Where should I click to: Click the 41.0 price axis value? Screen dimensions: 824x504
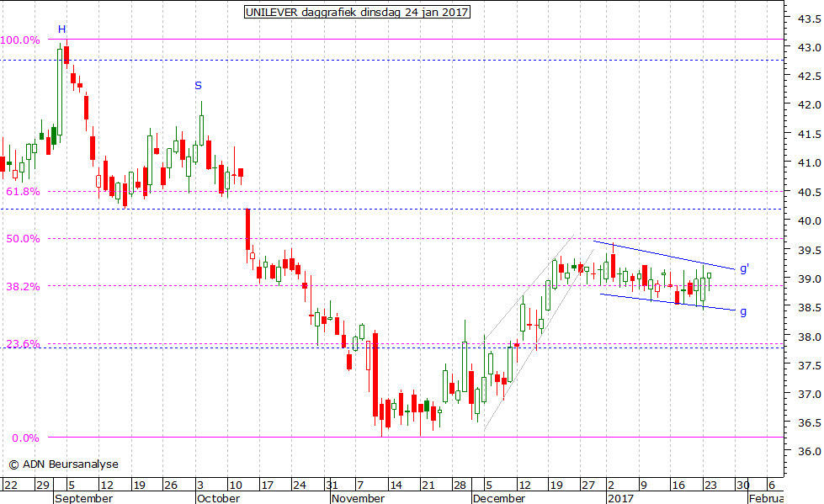click(x=810, y=163)
